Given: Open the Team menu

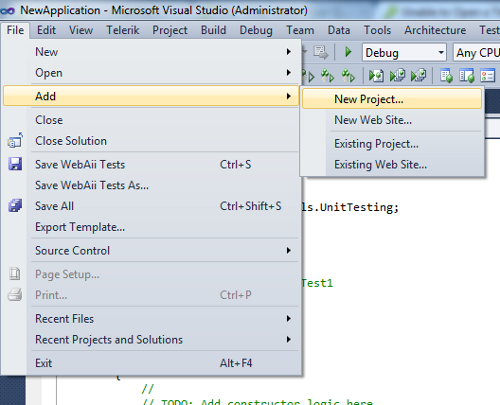Looking at the screenshot, I should coord(300,30).
